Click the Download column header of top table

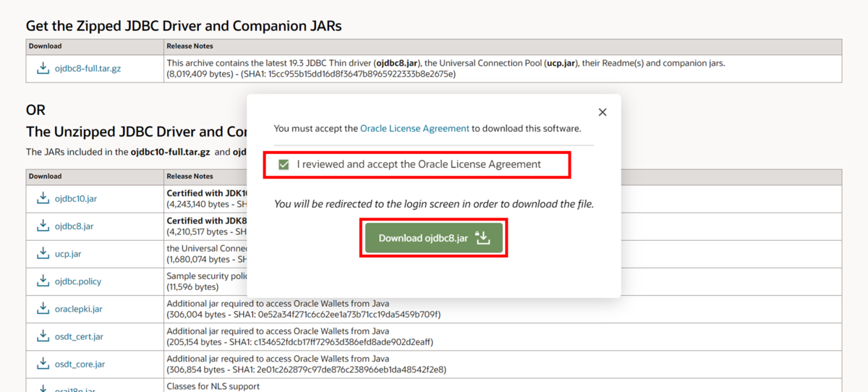point(45,46)
